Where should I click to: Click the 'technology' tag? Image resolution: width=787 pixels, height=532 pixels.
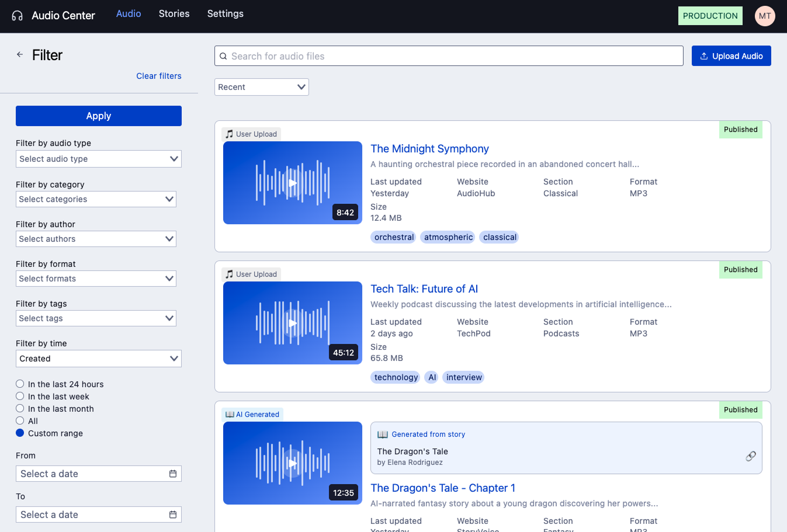coord(396,377)
